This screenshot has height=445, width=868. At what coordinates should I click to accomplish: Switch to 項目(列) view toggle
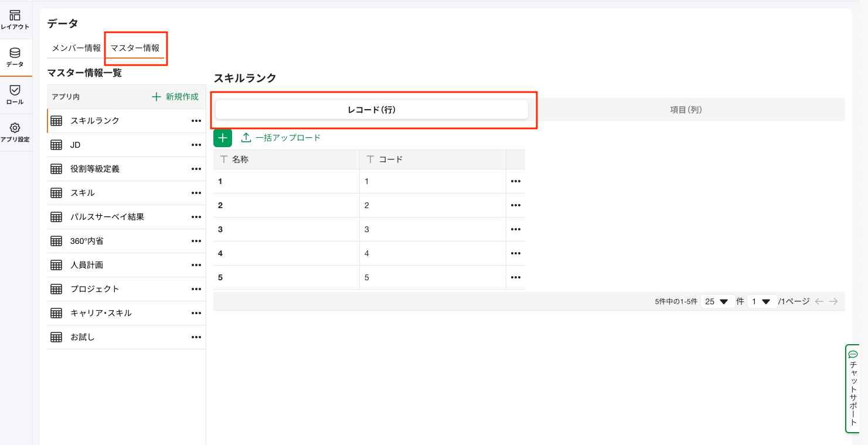686,110
